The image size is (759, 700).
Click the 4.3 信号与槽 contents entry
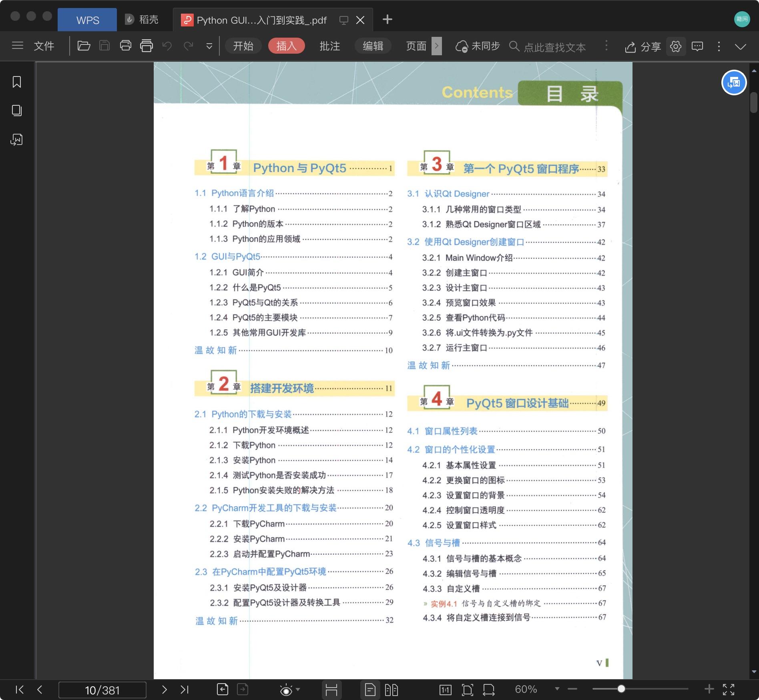507,543
